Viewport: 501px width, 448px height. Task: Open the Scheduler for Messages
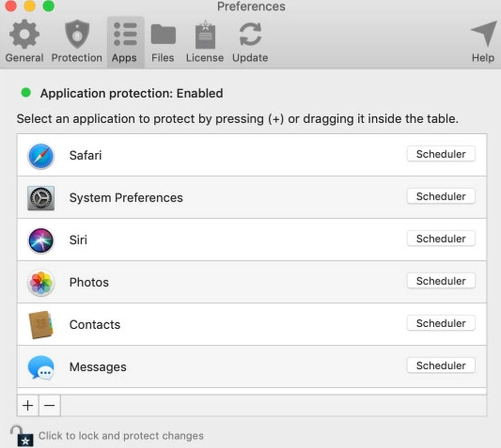pyautogui.click(x=440, y=365)
